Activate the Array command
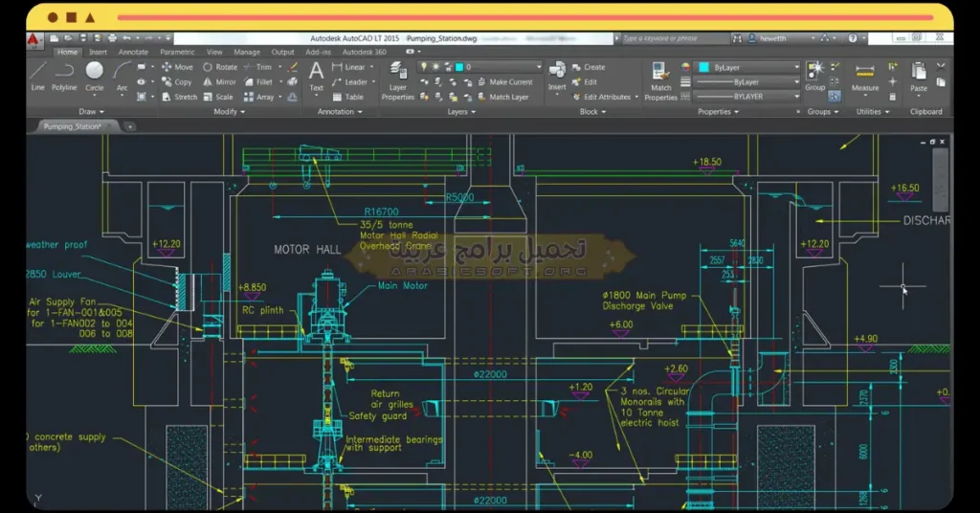This screenshot has height=513, width=980. coord(258,97)
